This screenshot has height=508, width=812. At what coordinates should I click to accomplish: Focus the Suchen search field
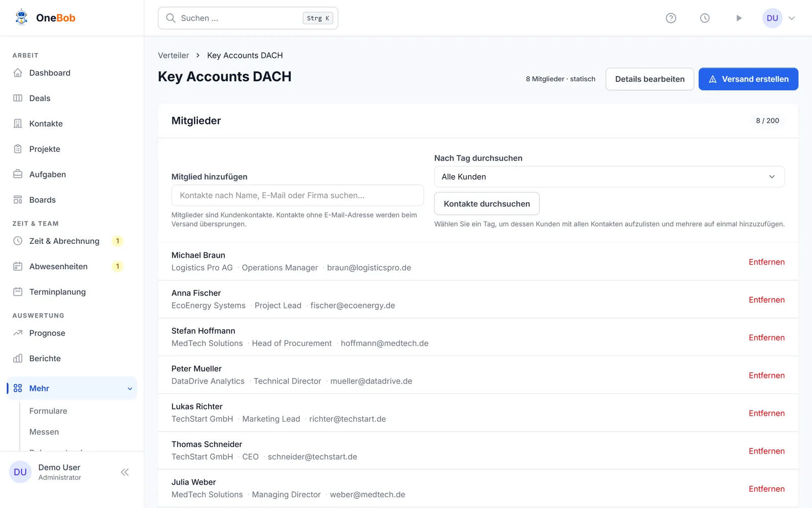point(248,18)
